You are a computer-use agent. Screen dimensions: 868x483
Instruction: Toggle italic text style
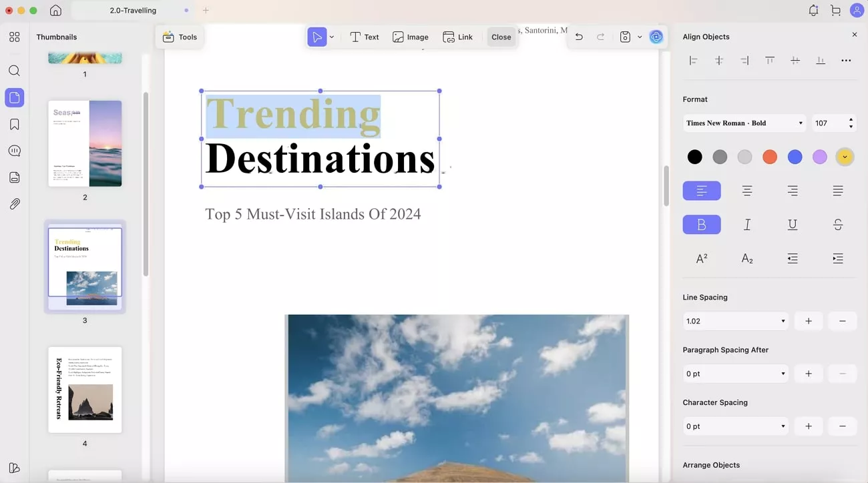[747, 225]
